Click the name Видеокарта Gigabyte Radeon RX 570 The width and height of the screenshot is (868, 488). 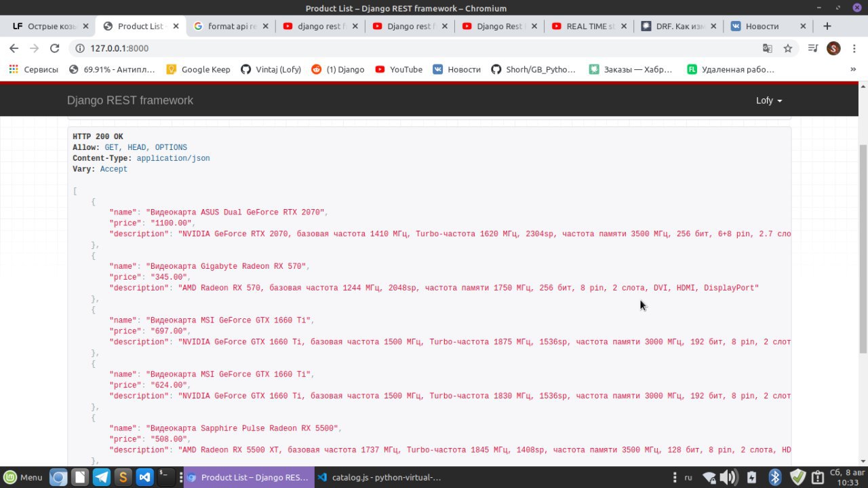(x=226, y=267)
